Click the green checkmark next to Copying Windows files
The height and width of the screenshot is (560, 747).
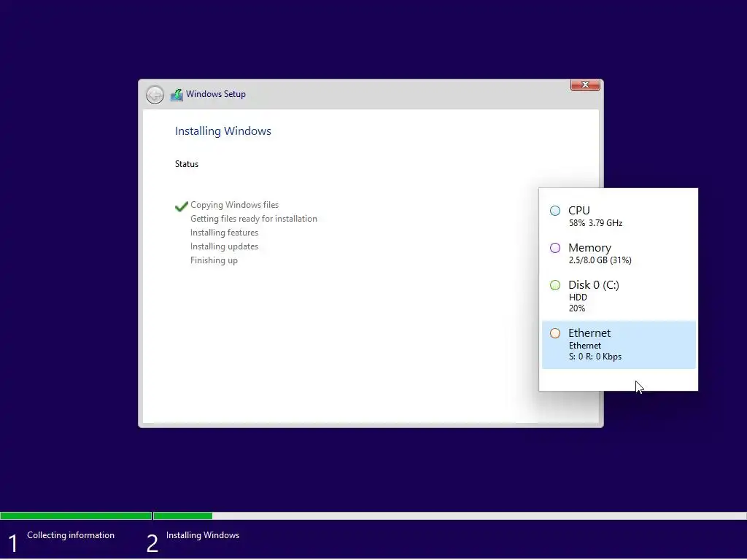pyautogui.click(x=182, y=206)
